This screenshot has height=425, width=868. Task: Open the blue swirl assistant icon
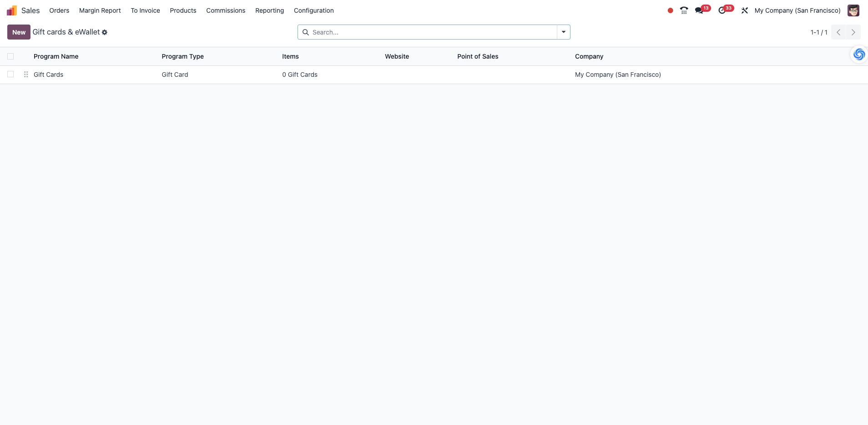tap(859, 55)
